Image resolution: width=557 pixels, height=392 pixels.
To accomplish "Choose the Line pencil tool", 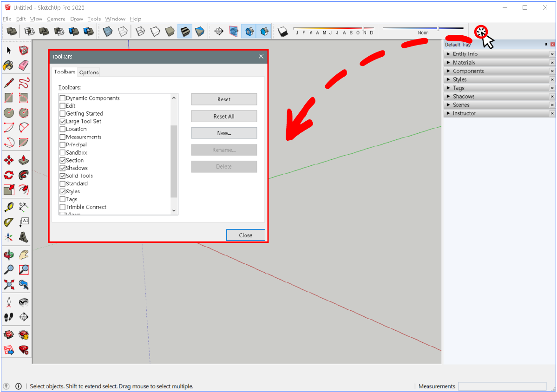I will (9, 83).
